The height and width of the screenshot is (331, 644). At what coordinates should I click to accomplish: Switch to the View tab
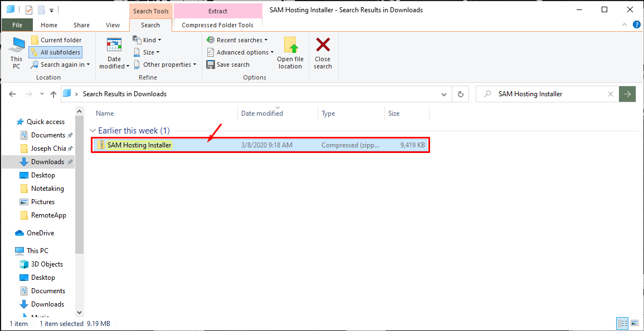pos(113,25)
